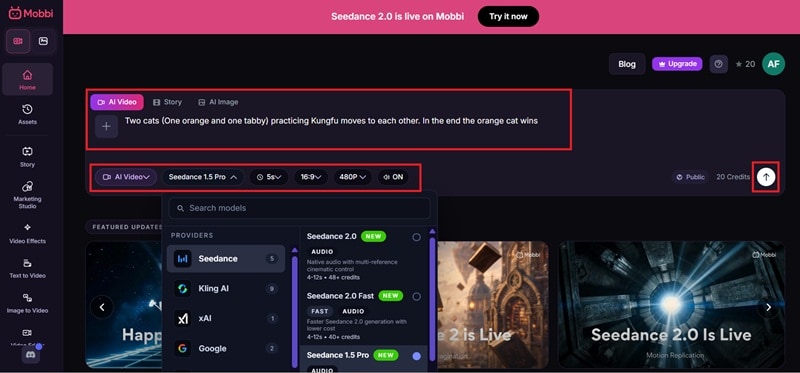Go to previous featured slide
The height and width of the screenshot is (373, 800).
coord(102,307)
